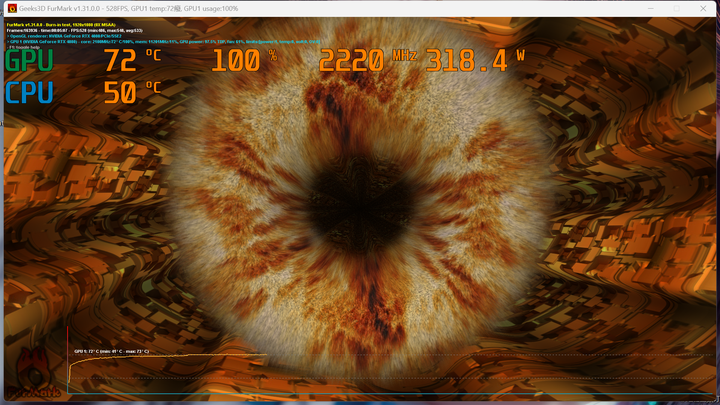Click the green 'GPU' overlay label
The height and width of the screenshot is (405, 720).
click(x=29, y=60)
